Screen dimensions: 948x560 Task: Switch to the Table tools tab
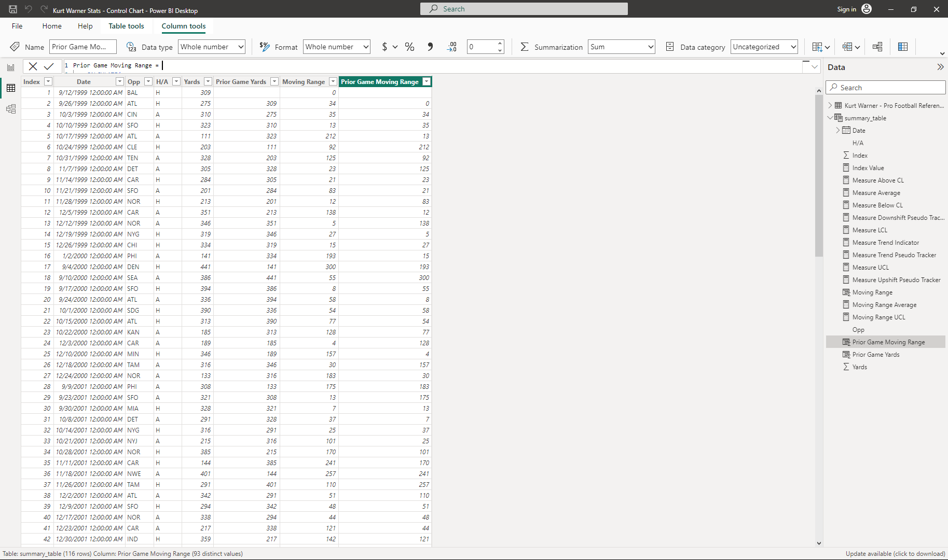[x=126, y=26]
